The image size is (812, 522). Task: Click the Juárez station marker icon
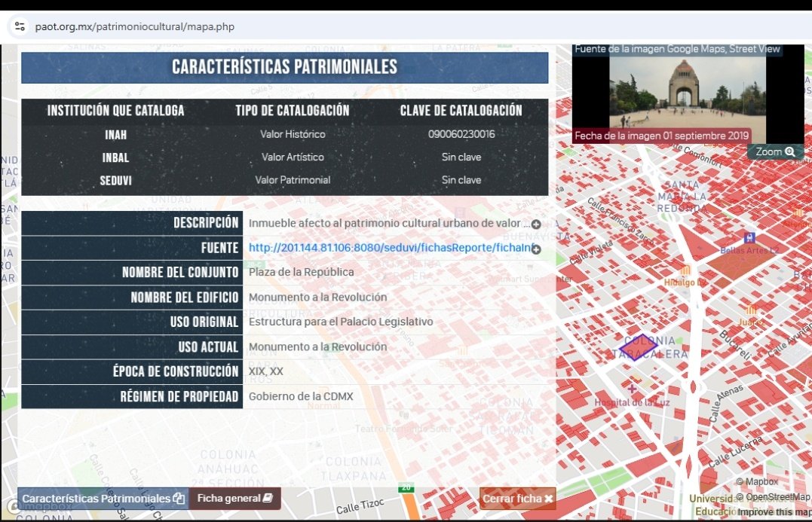(751, 310)
